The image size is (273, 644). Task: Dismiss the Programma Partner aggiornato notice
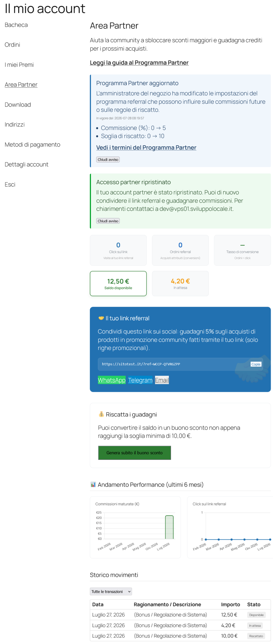[108, 159]
